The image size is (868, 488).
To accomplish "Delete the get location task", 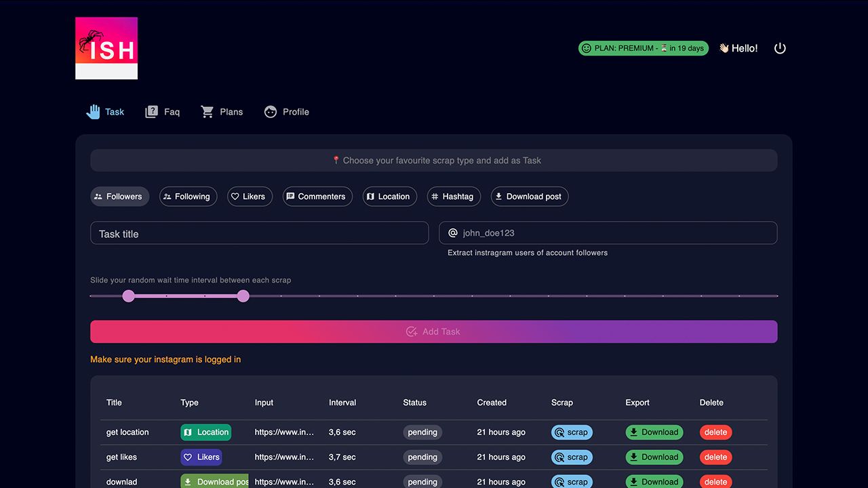I will click(x=715, y=432).
